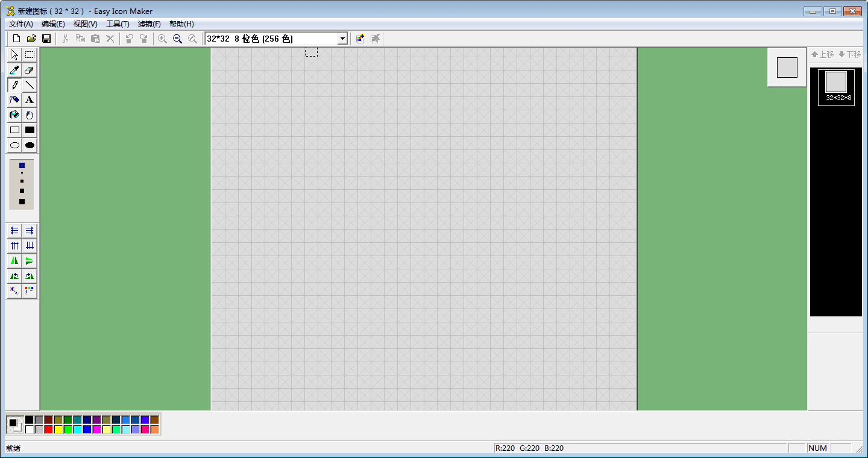Select the Text tool

tap(29, 100)
